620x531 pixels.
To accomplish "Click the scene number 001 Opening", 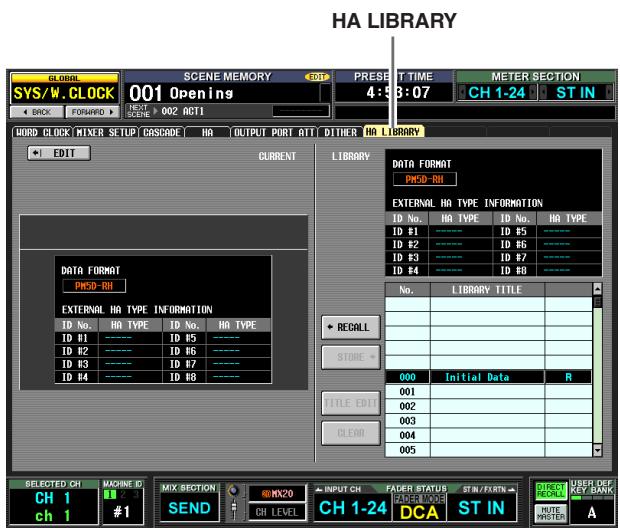I will click(181, 93).
